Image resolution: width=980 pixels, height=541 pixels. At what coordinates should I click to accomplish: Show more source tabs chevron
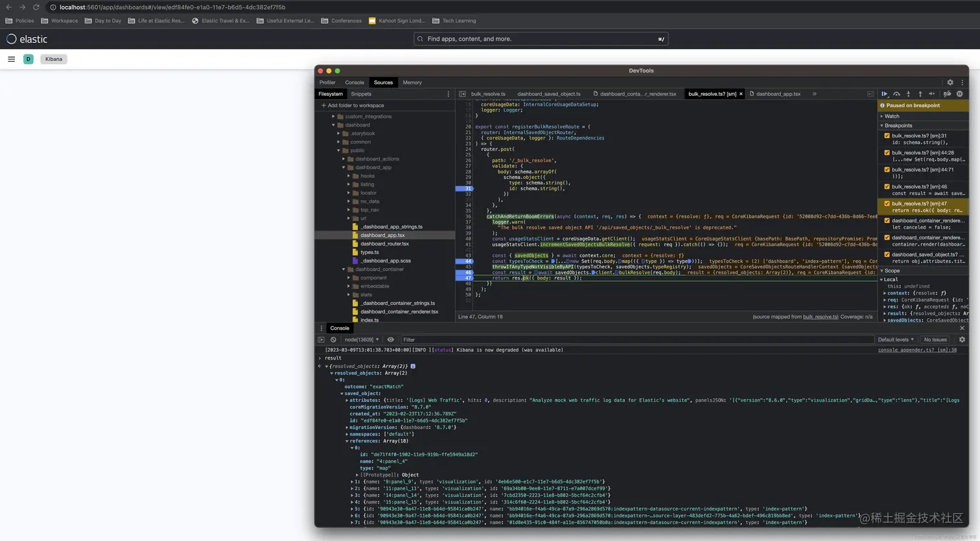815,94
